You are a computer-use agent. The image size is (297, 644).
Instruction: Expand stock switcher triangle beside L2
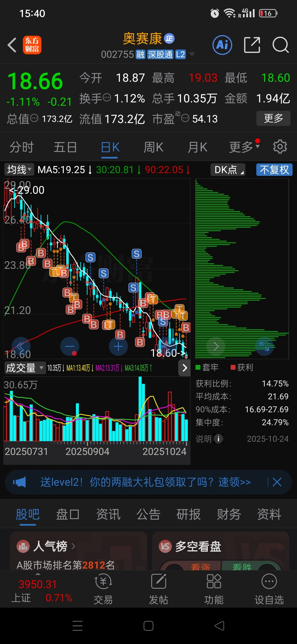(192, 54)
